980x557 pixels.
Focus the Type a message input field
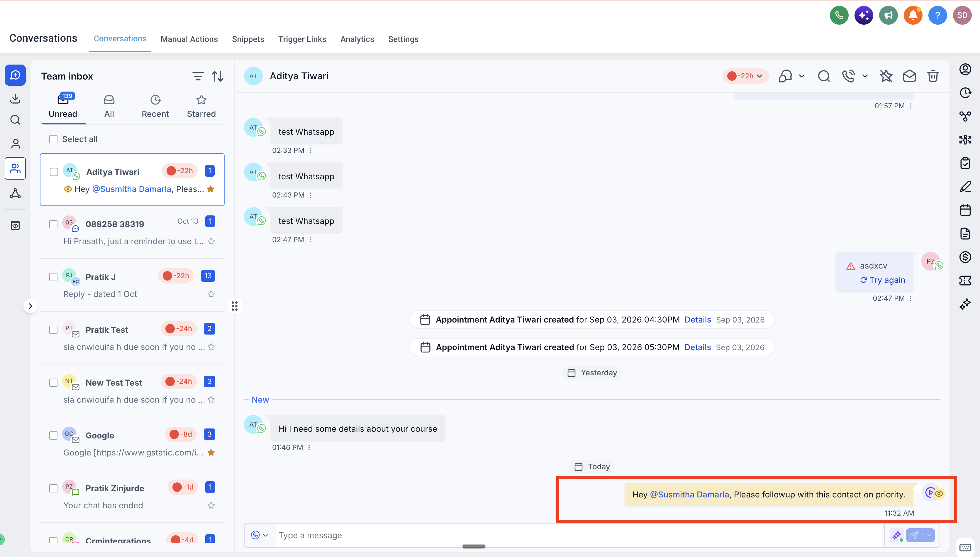click(x=580, y=535)
